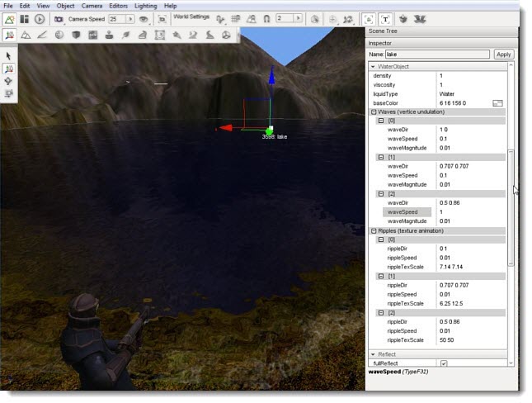Collapse Waves (vertice undulation) group
This screenshot has width=532, height=403.
pyautogui.click(x=374, y=111)
